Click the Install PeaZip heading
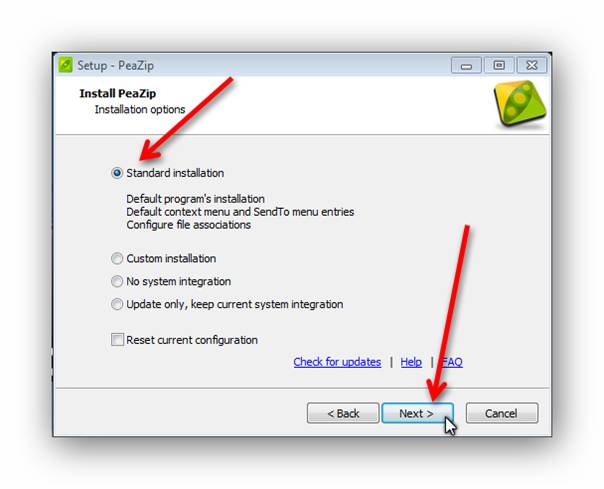This screenshot has height=489, width=604. coord(117,93)
